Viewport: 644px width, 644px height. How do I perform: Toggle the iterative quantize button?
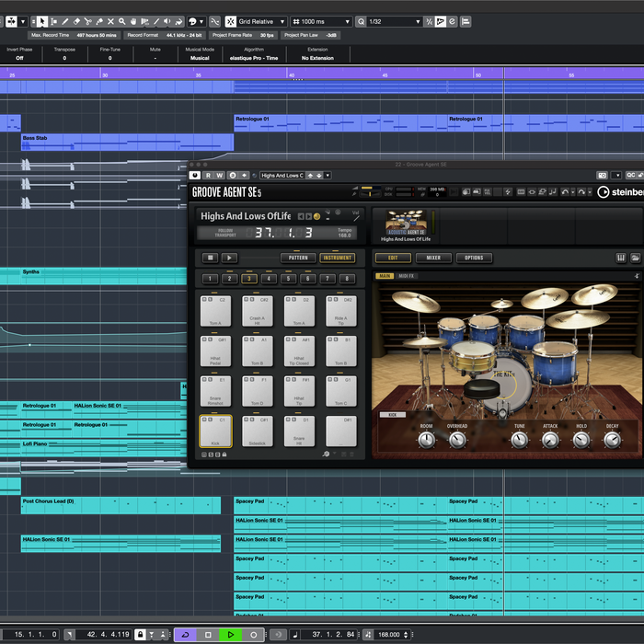tap(430, 22)
